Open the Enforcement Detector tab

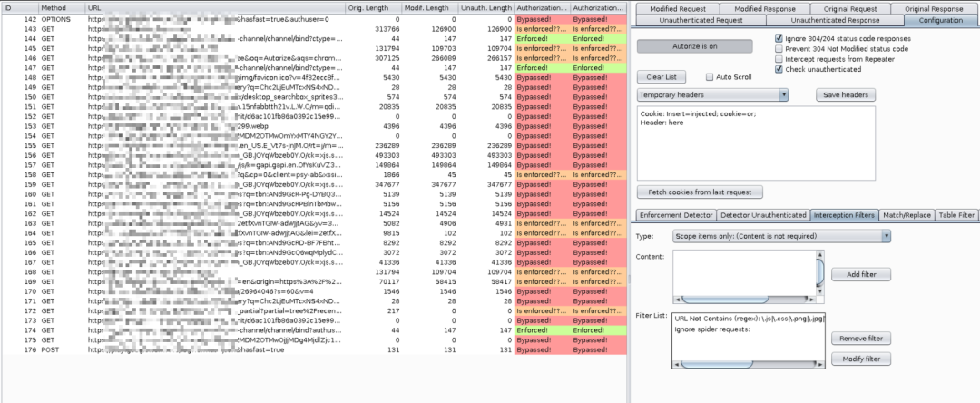[x=676, y=215]
